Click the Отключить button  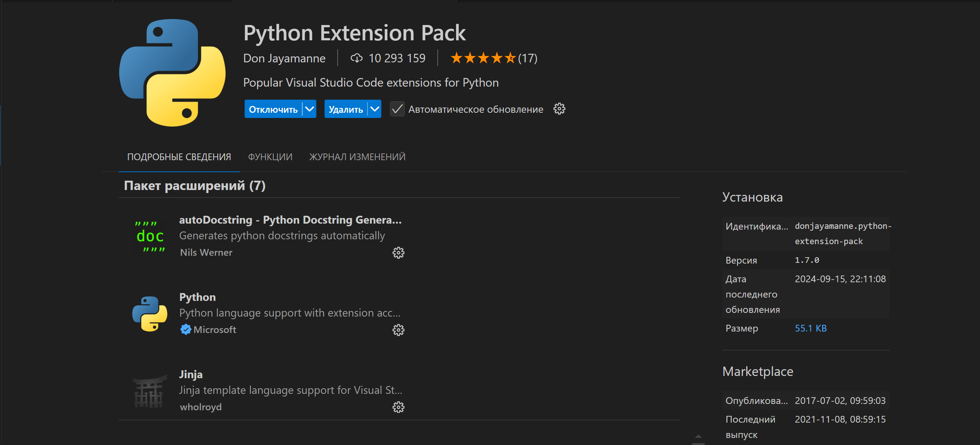[273, 109]
